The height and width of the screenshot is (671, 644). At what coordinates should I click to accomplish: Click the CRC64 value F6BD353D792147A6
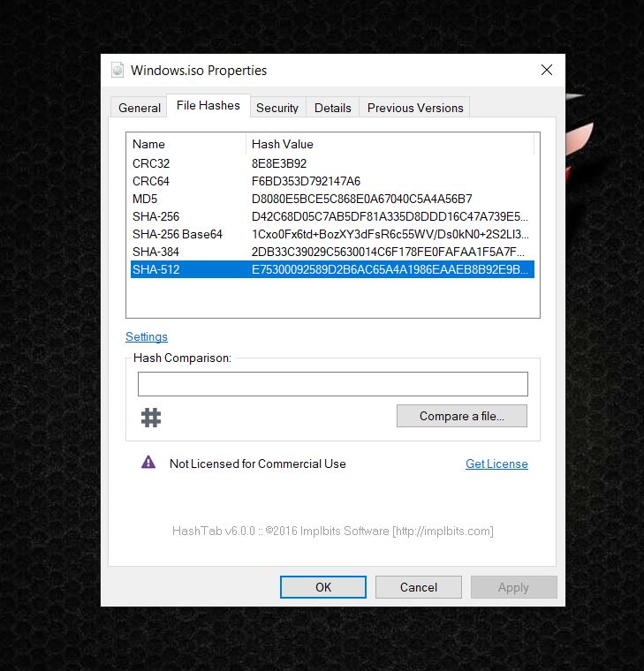click(x=306, y=181)
